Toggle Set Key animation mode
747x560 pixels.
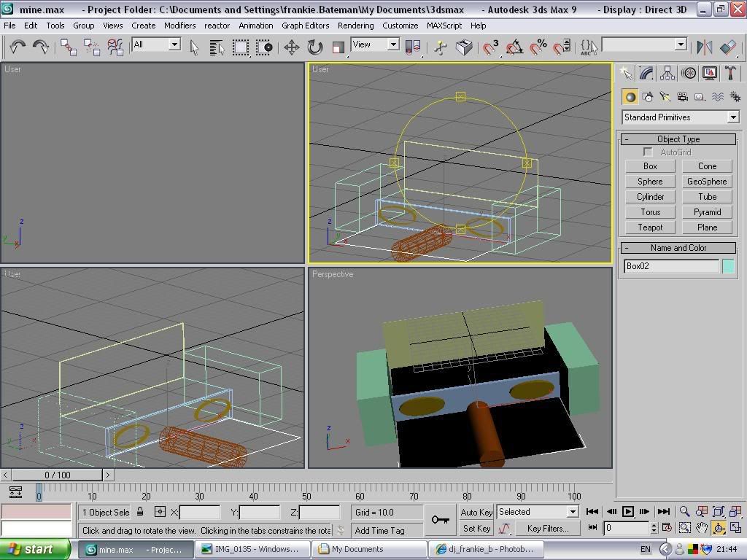click(x=476, y=529)
